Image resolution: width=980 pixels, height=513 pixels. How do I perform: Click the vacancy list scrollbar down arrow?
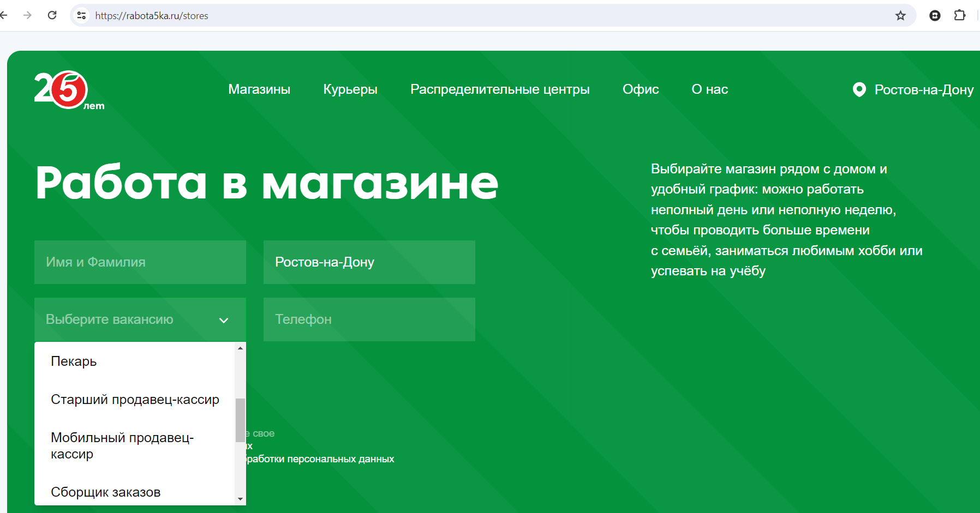240,499
